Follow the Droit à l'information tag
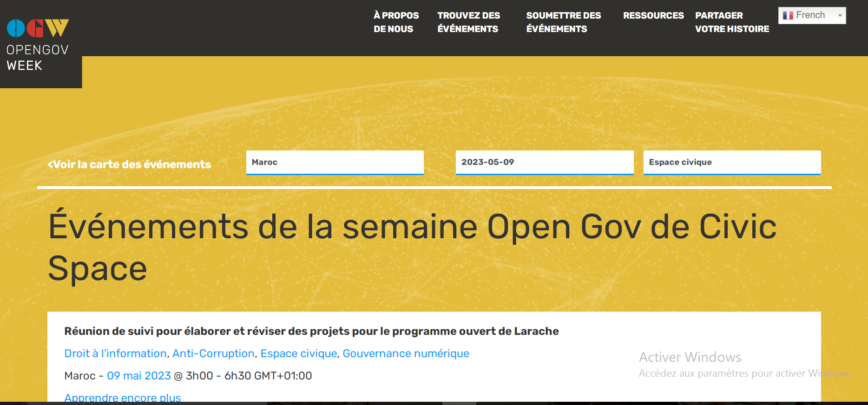Screen dimensions: 868x405 [115, 353]
